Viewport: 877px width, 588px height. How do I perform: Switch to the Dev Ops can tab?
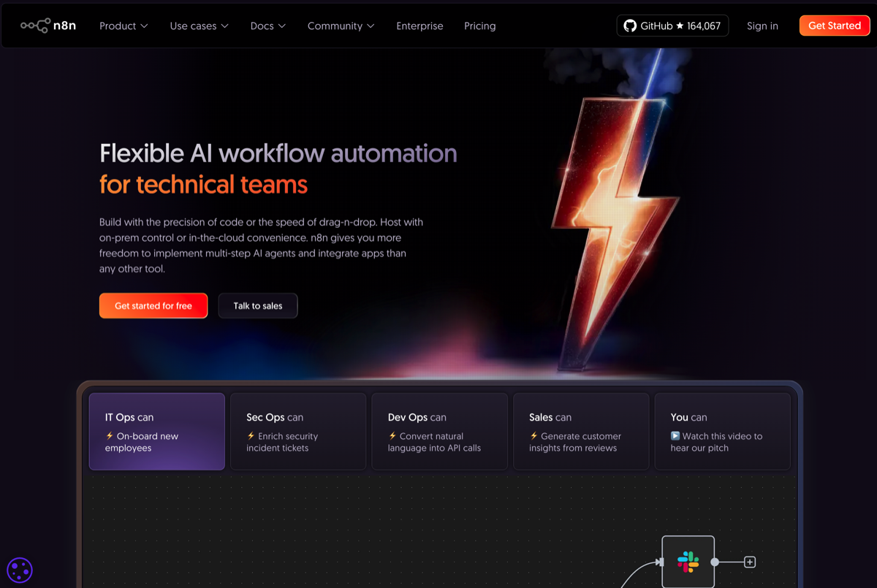pyautogui.click(x=439, y=431)
